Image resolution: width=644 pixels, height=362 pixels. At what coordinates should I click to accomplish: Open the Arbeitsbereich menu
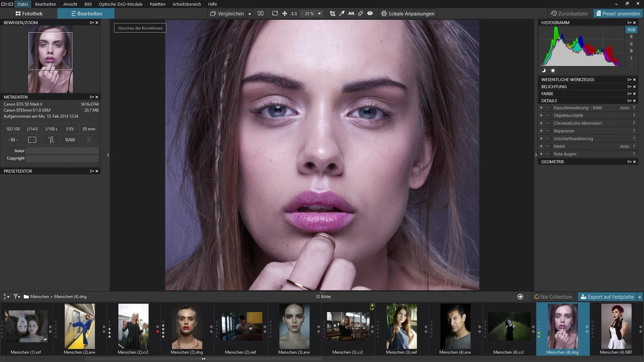point(187,4)
